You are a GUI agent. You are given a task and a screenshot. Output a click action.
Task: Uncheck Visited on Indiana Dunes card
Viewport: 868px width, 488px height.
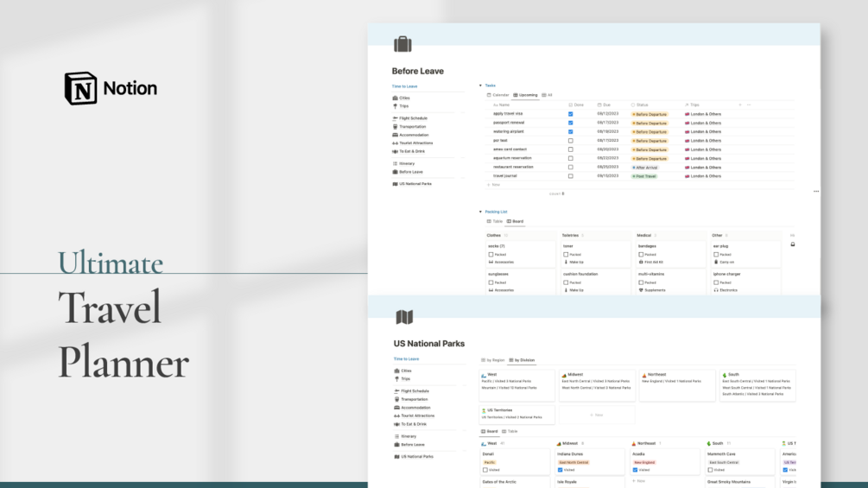coord(561,470)
